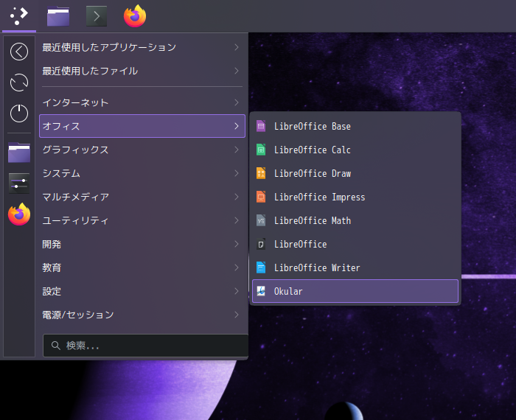Launch LibreOffice Math from the submenu
Image resolution: width=516 pixels, height=420 pixels.
tap(355, 220)
